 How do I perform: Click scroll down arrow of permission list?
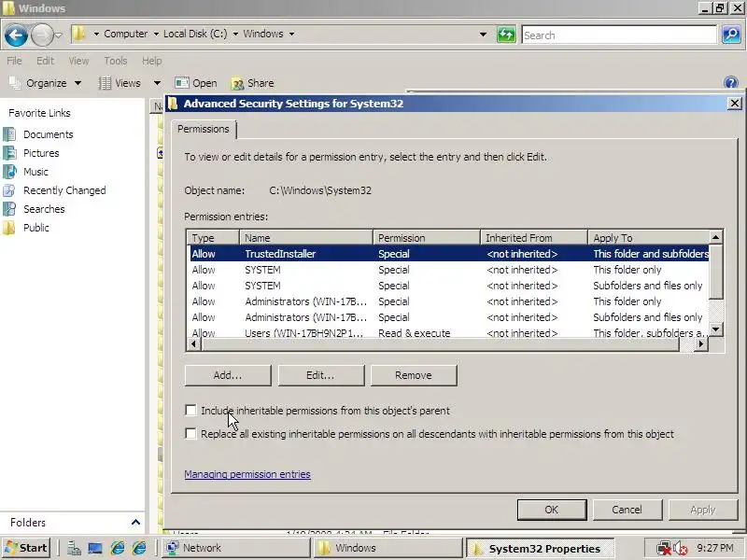coord(715,329)
